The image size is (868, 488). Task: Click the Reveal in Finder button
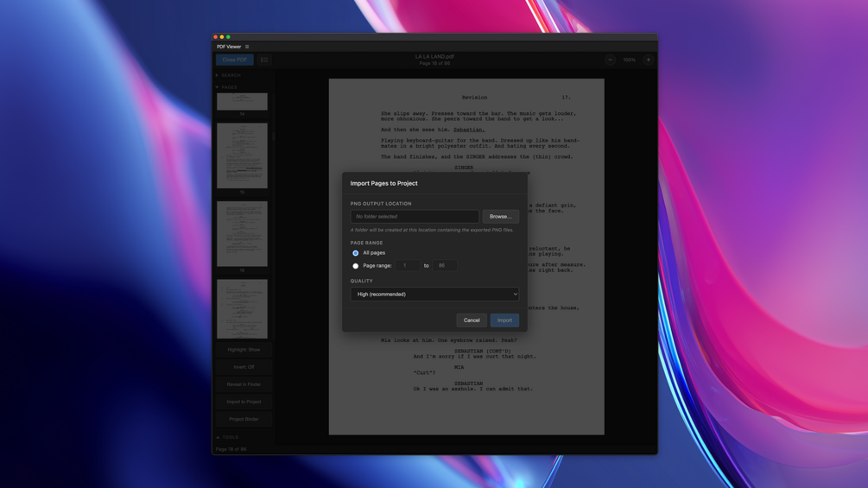click(244, 384)
